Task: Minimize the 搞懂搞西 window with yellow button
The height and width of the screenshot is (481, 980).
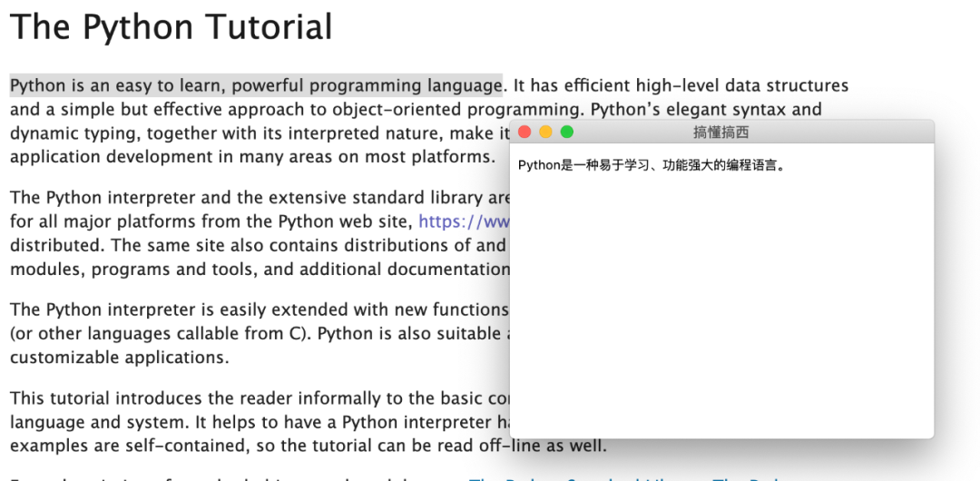Action: coord(545,132)
